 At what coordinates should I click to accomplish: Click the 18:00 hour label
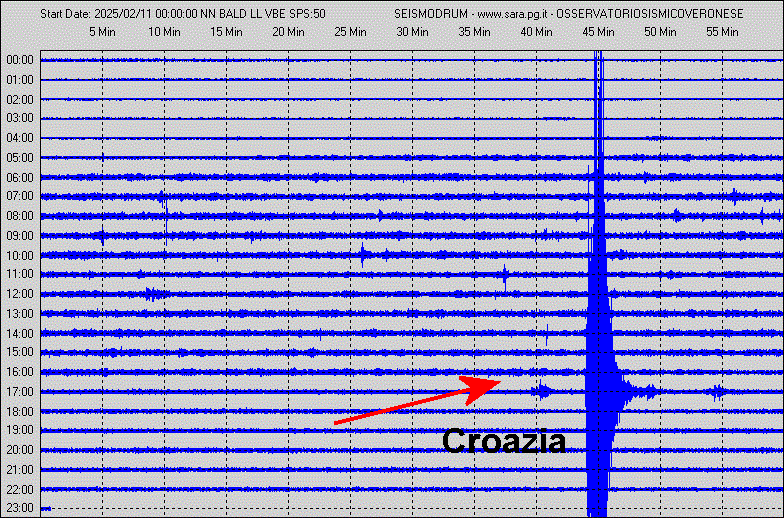click(x=20, y=412)
